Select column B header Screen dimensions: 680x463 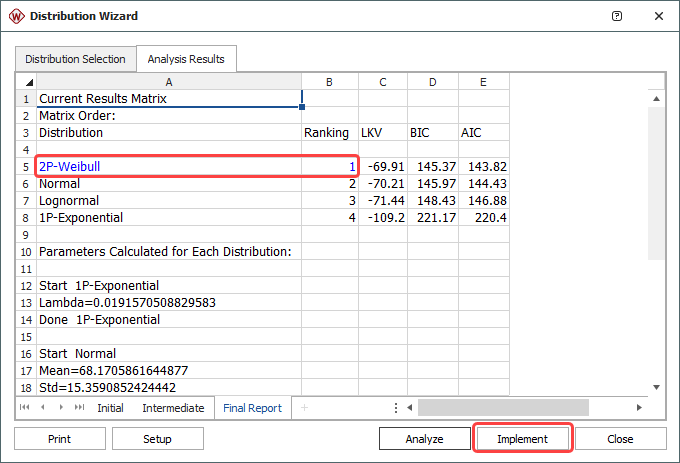(x=329, y=82)
